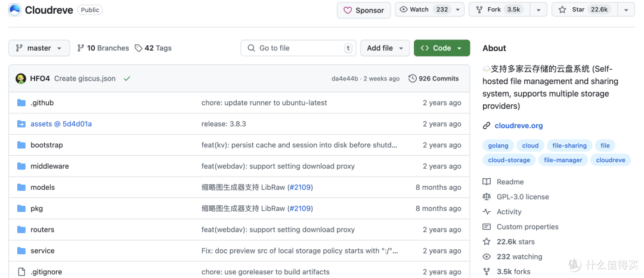Click the Fork repository button

[x=500, y=10]
